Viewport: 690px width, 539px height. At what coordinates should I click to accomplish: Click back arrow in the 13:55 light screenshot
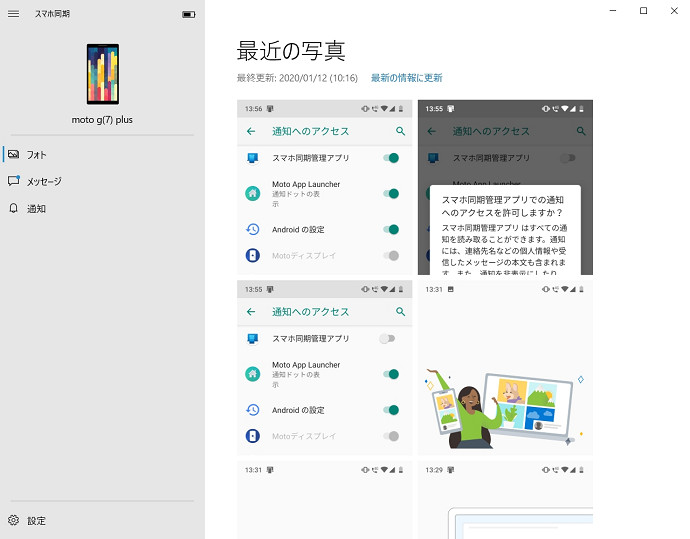tap(251, 312)
